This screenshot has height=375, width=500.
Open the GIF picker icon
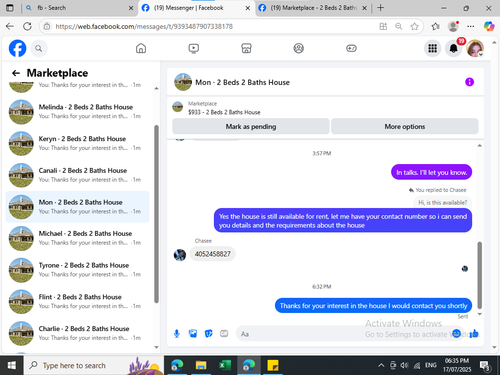pos(224,333)
